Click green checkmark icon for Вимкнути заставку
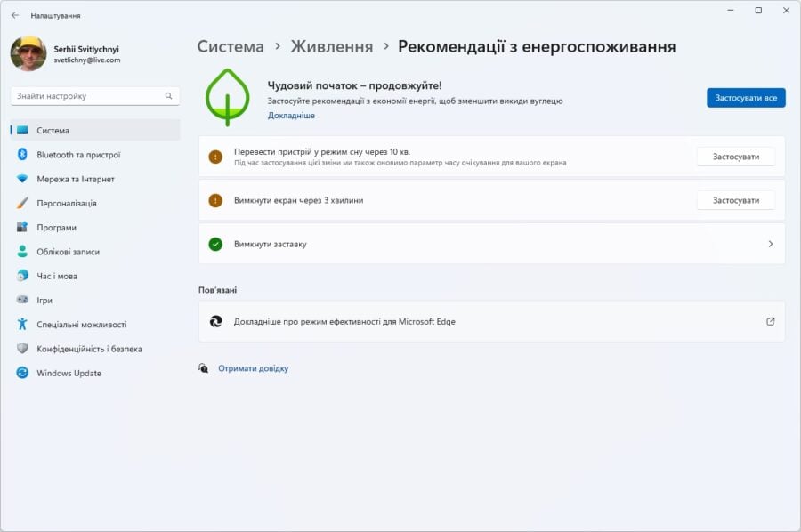The image size is (801, 532). pyautogui.click(x=215, y=244)
